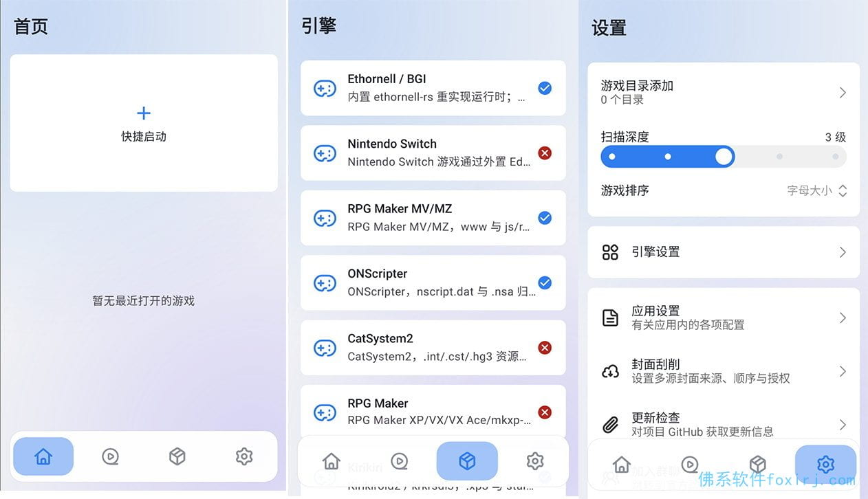This screenshot has width=868, height=499.
Task: Open 应用设置 row
Action: tap(724, 318)
